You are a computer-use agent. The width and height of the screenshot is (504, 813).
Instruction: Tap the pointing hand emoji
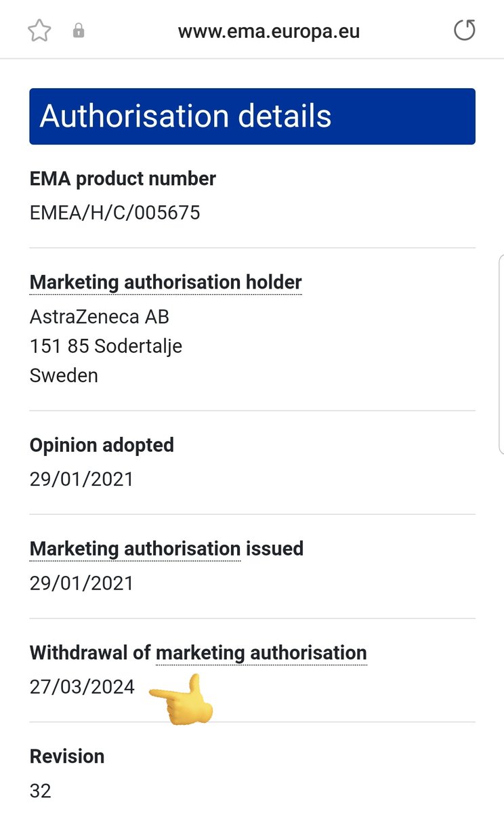[x=182, y=699]
